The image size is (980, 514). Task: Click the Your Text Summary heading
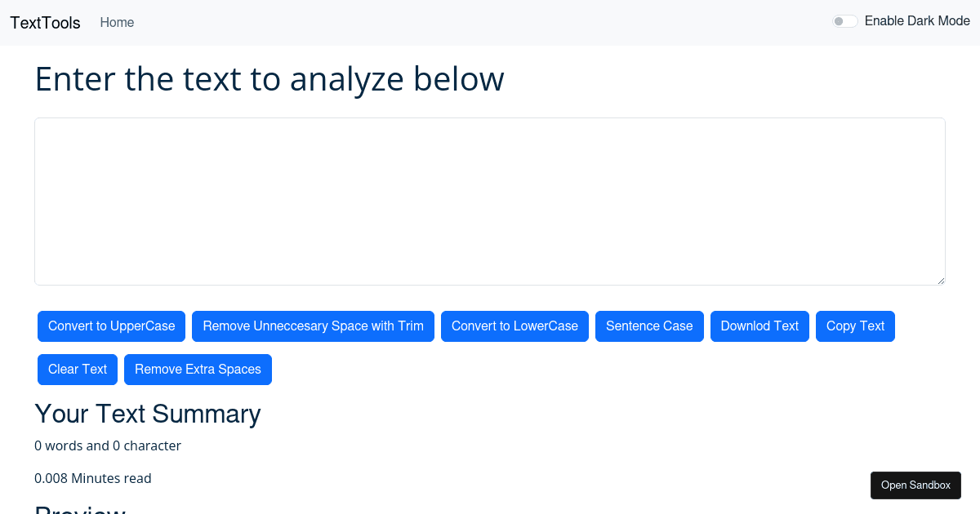click(x=148, y=414)
